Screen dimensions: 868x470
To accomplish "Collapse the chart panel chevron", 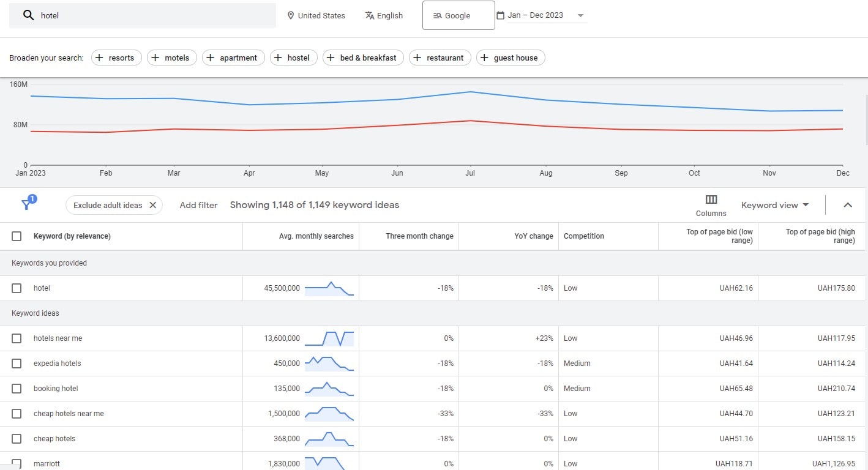I will (848, 205).
